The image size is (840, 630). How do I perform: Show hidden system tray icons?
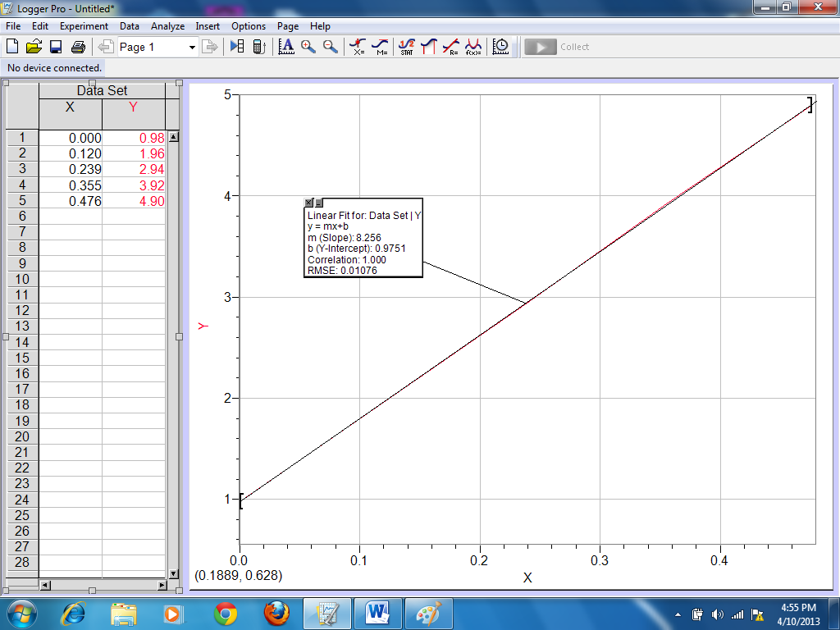pos(678,614)
